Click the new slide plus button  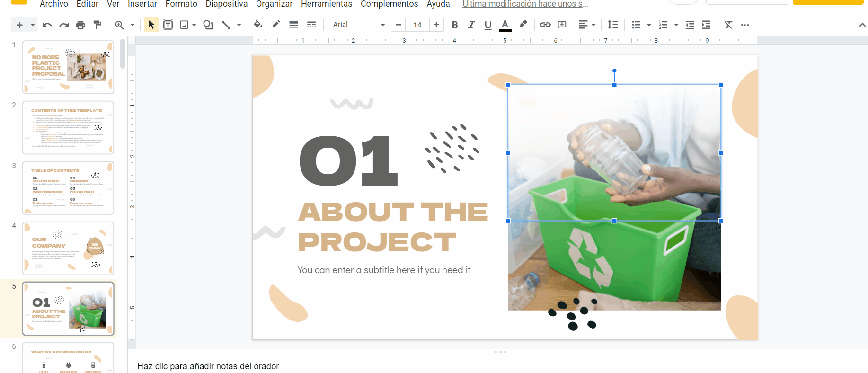pos(19,25)
